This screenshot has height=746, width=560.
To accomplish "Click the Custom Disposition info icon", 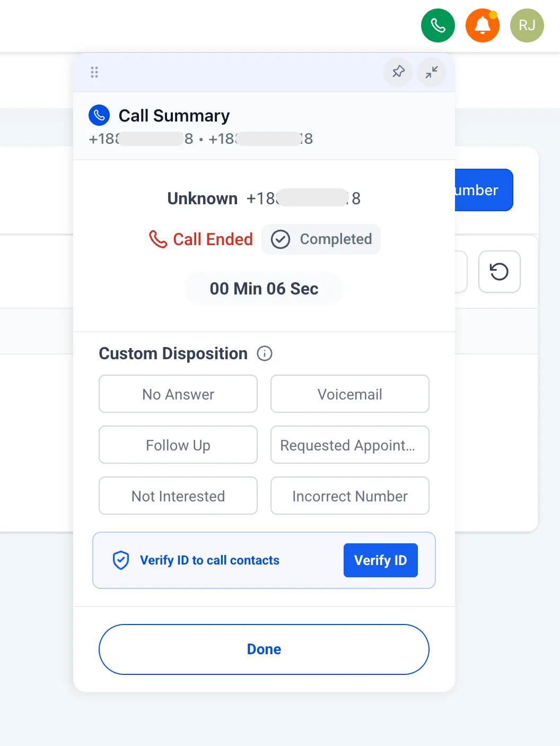I will (x=265, y=353).
